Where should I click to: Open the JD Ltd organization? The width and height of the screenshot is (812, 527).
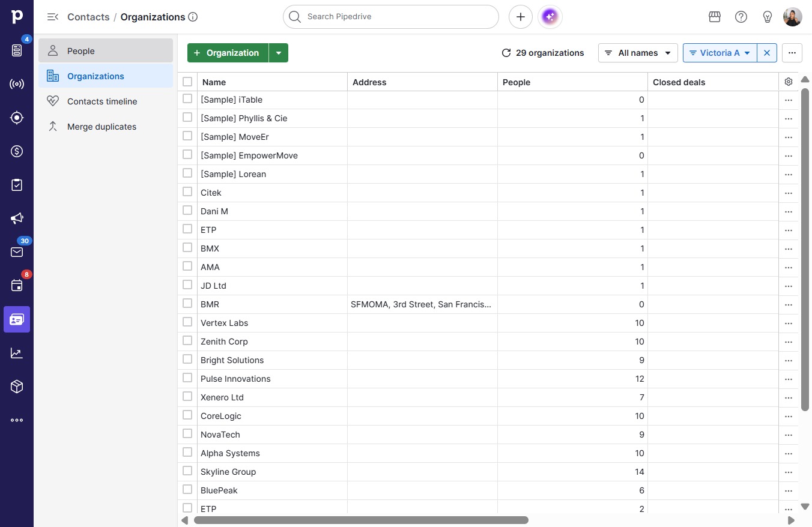[x=213, y=286]
